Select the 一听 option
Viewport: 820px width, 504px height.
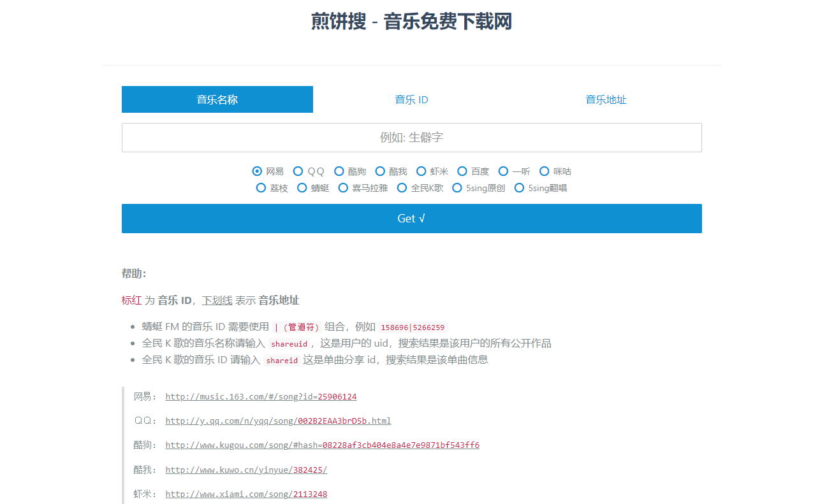[503, 171]
